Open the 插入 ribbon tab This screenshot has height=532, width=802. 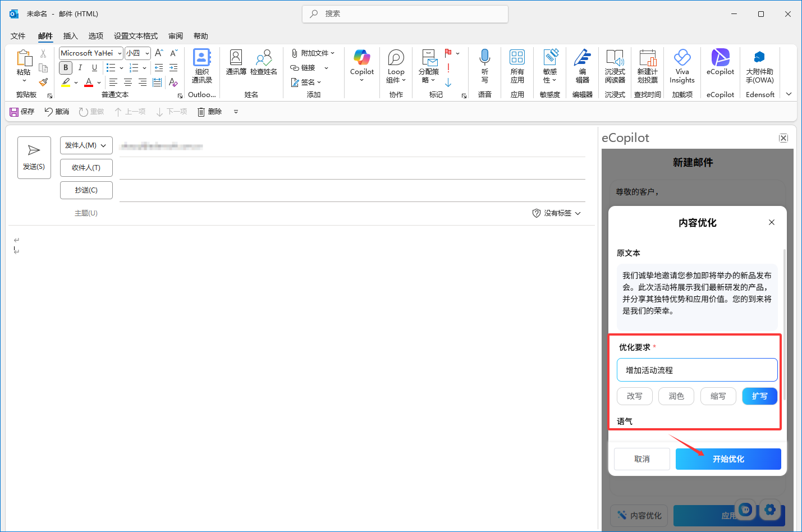[70, 36]
